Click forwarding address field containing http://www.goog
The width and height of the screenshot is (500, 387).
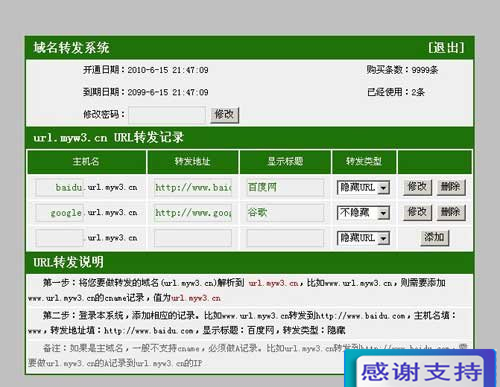(x=193, y=213)
